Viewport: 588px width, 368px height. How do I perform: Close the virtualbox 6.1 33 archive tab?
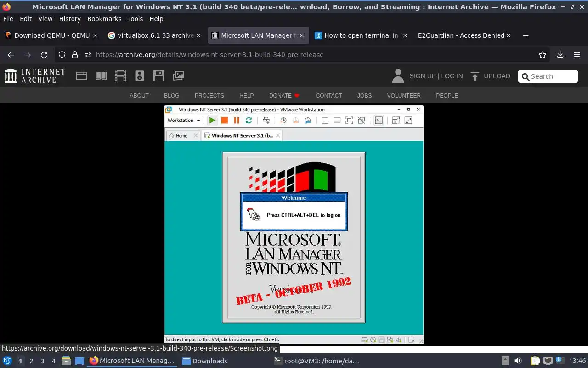coord(198,35)
